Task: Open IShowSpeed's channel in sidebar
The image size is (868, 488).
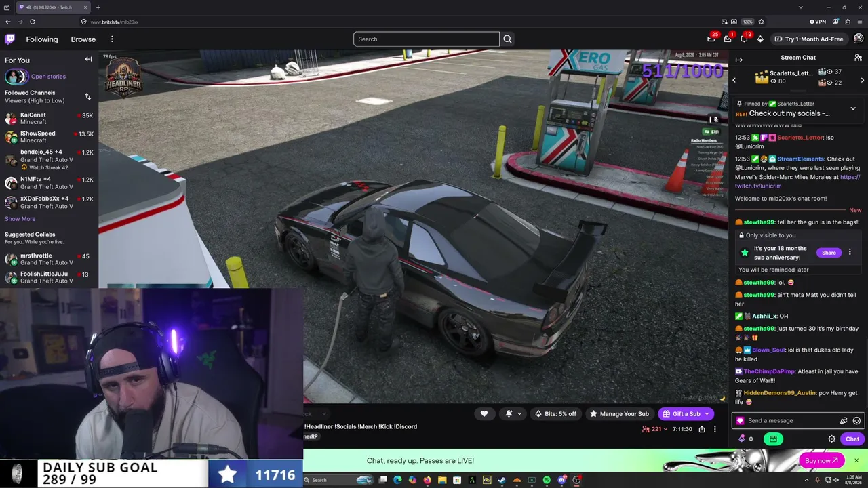Action: [x=49, y=137]
